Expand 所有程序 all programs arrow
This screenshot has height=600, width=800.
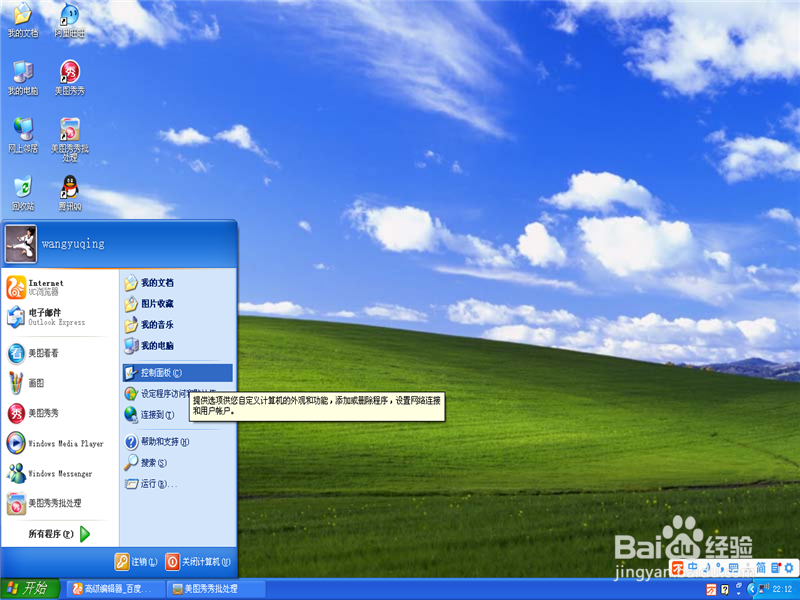tap(85, 534)
